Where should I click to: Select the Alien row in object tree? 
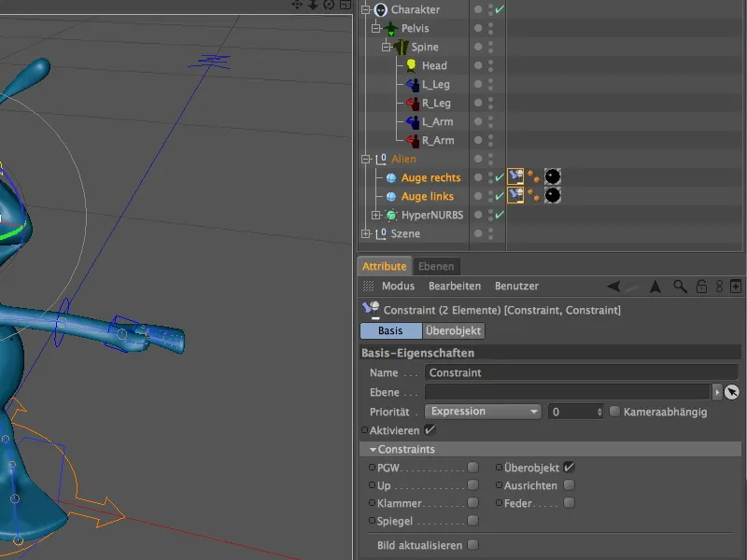point(403,159)
